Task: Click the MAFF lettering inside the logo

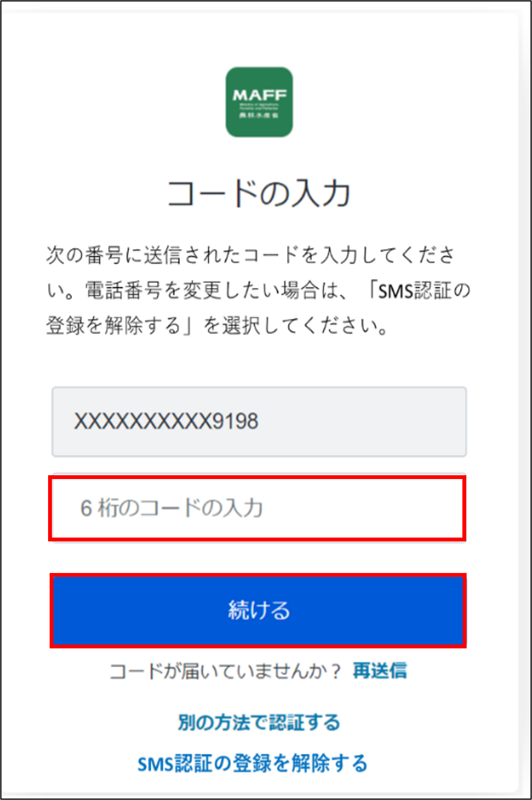Action: coord(259,95)
